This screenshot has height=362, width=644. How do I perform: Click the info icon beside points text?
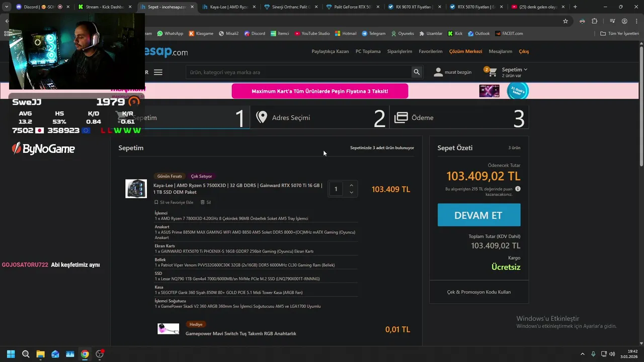pos(518,189)
